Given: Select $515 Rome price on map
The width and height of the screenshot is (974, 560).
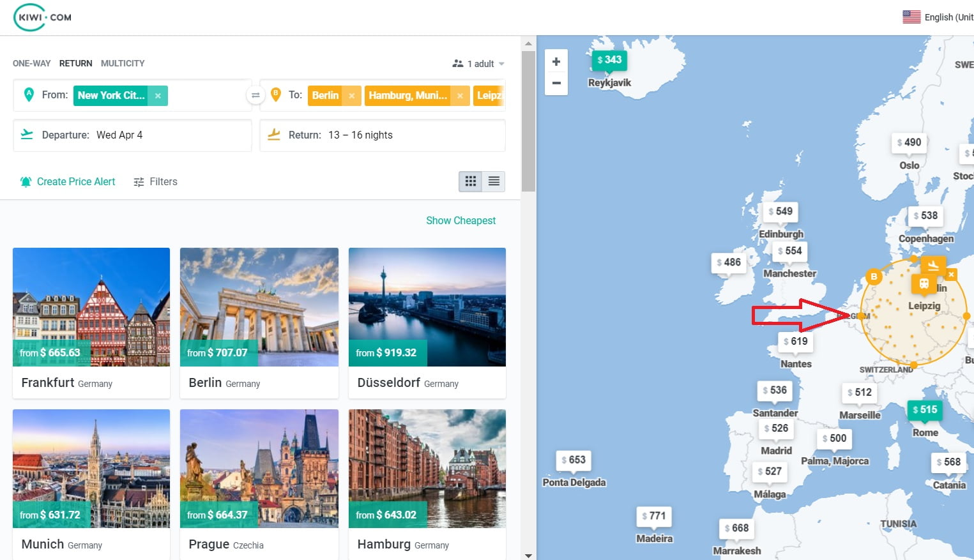Looking at the screenshot, I should pyautogui.click(x=925, y=410).
